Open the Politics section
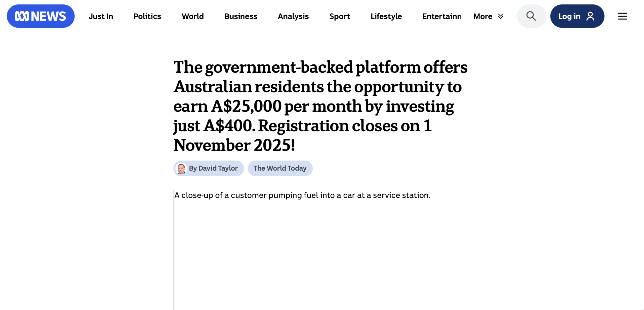 [147, 16]
